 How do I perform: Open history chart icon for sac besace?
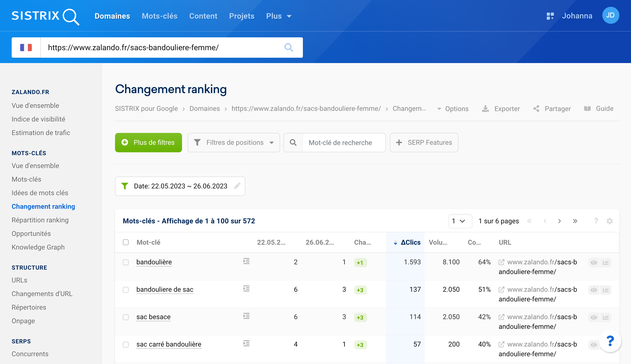606,317
